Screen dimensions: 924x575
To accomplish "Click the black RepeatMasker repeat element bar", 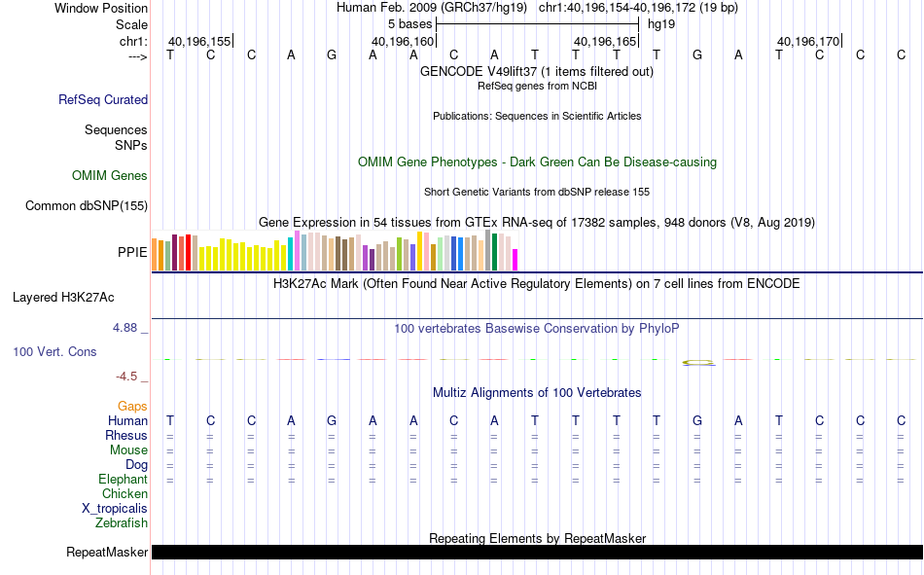I will (x=537, y=552).
